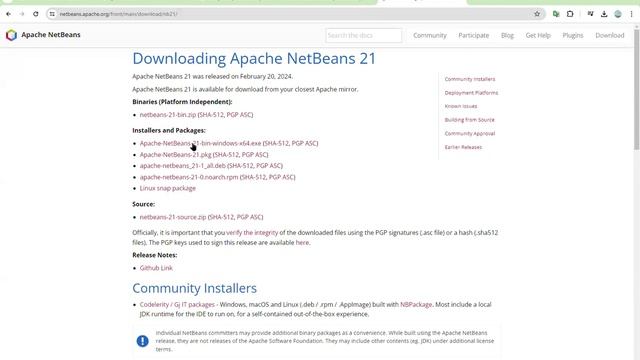This screenshot has width=640, height=360.
Task: Open SHA-512 for netbeans-21-source.zip
Action: tap(222, 217)
